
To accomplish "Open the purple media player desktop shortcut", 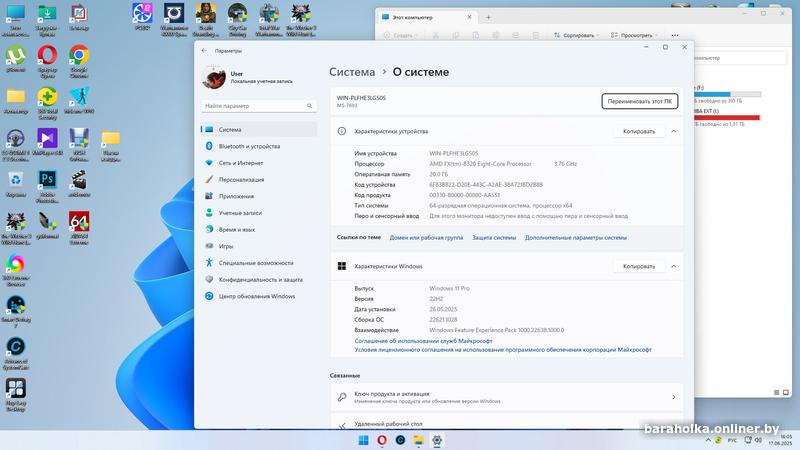I will click(x=47, y=142).
